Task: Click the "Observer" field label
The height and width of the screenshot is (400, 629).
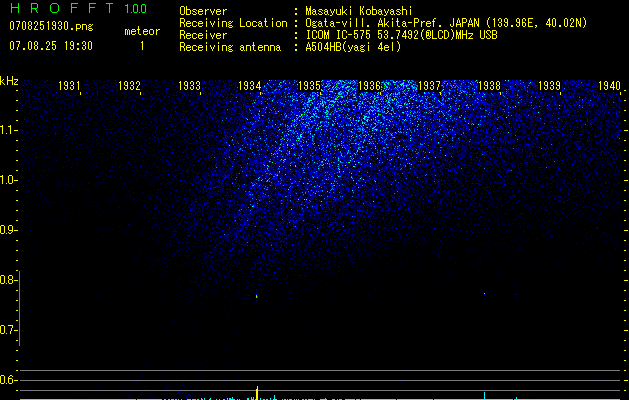Action: (x=203, y=11)
